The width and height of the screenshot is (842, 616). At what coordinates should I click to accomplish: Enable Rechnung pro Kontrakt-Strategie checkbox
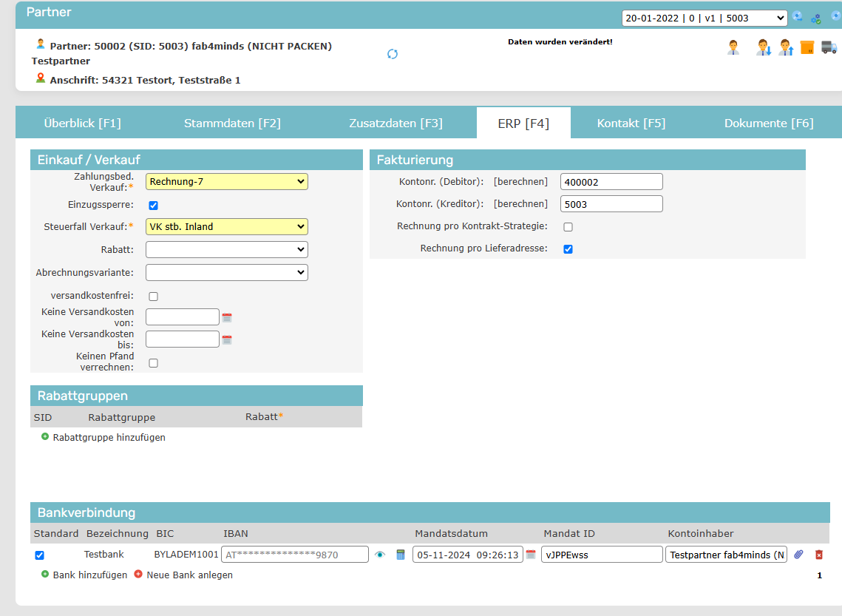pos(568,227)
